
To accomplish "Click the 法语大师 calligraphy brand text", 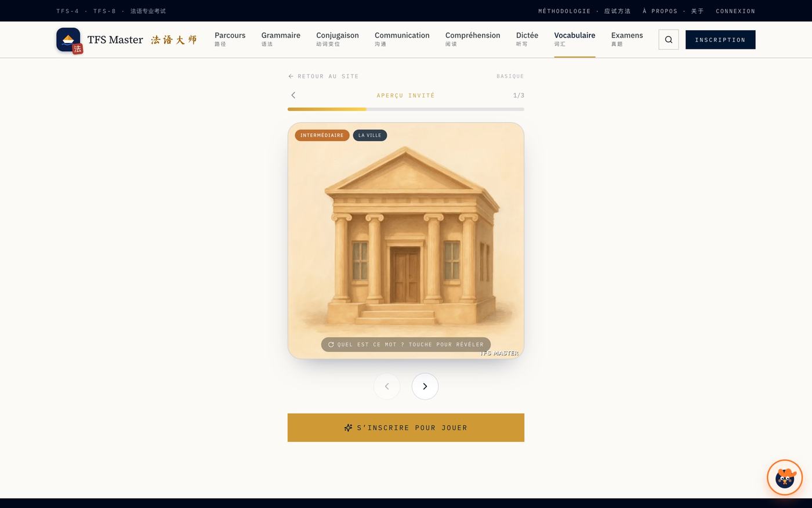I will click(174, 39).
